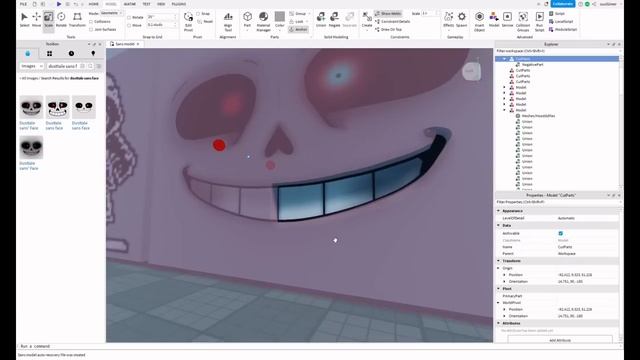Collapse the Appearance properties section

[498, 211]
